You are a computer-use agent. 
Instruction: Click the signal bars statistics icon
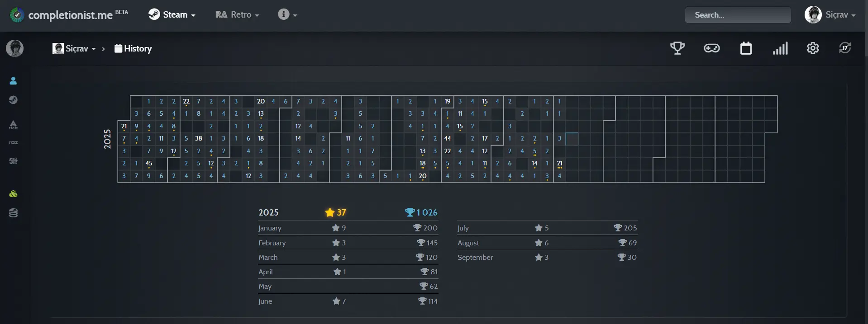tap(780, 48)
